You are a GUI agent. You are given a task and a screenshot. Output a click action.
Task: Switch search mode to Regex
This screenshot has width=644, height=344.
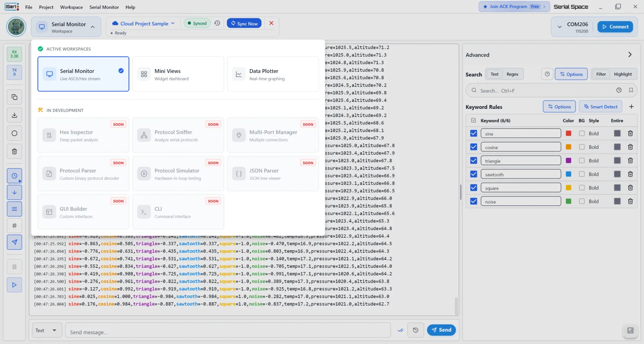point(512,74)
